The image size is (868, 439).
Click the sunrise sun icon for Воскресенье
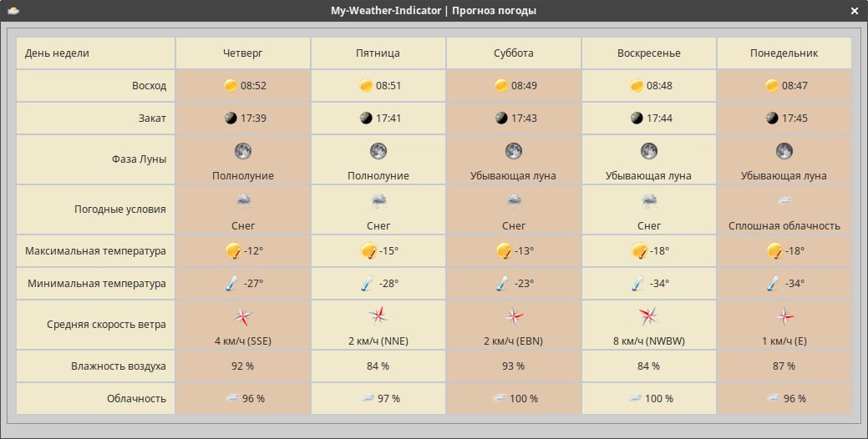point(637,85)
